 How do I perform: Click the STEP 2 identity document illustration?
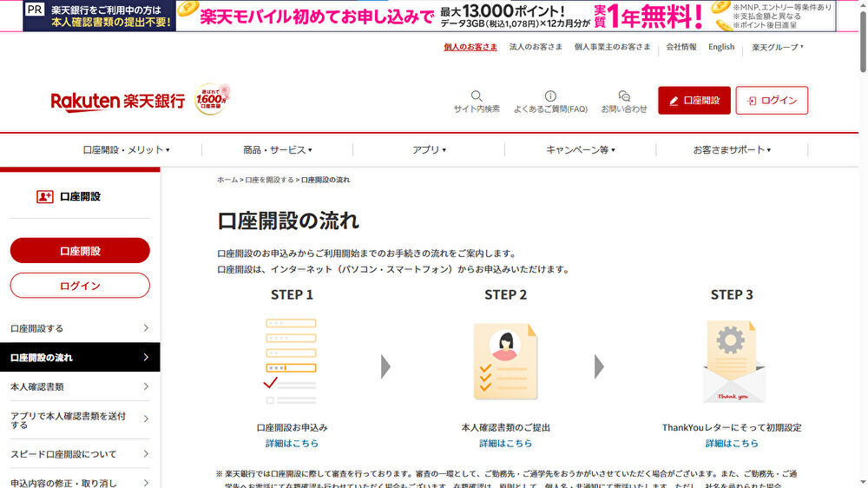pyautogui.click(x=505, y=361)
